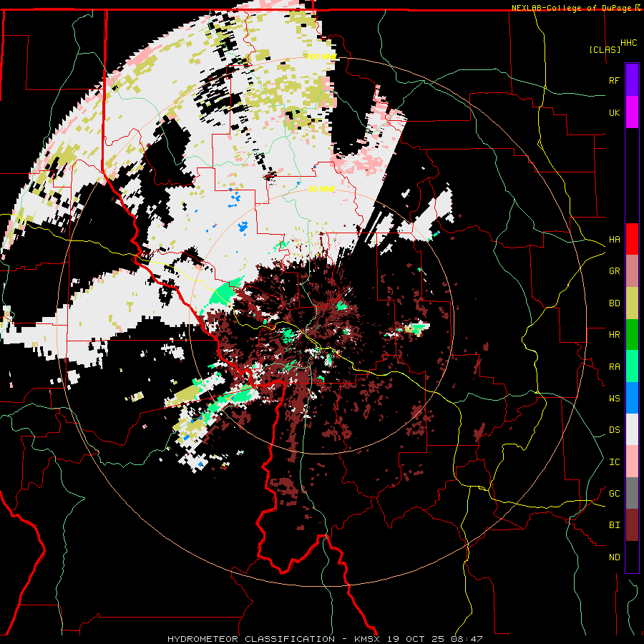Click the DS legend label text

pyautogui.click(x=614, y=430)
